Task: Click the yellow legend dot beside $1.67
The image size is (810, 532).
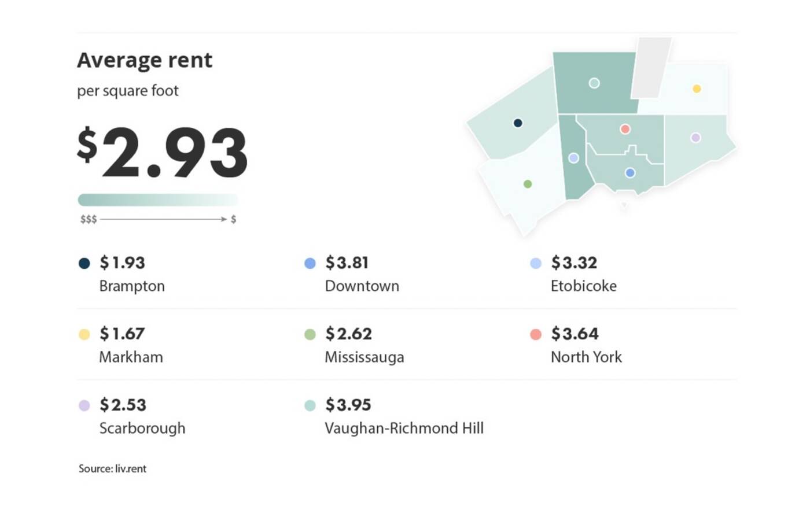Action: click(84, 334)
